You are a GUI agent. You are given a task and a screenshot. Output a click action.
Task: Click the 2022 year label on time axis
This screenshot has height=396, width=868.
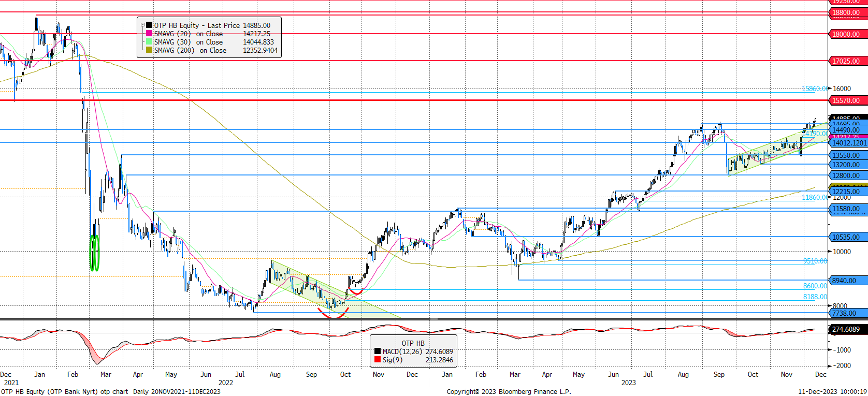[226, 383]
